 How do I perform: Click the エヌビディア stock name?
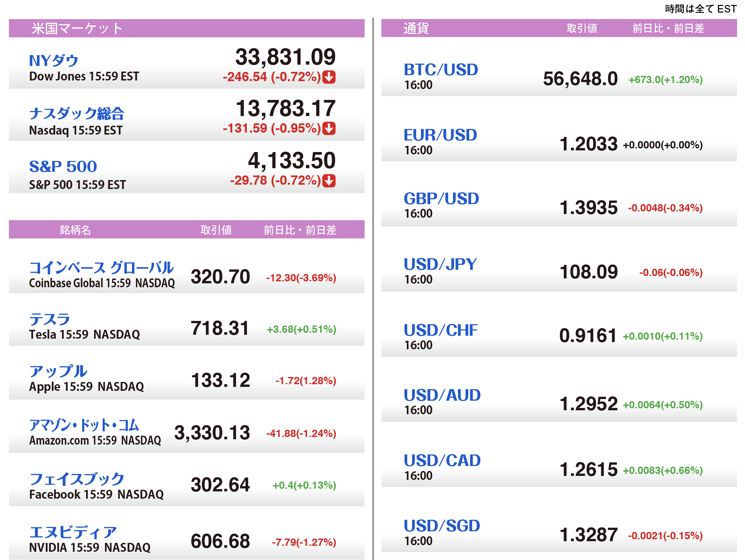(x=73, y=532)
